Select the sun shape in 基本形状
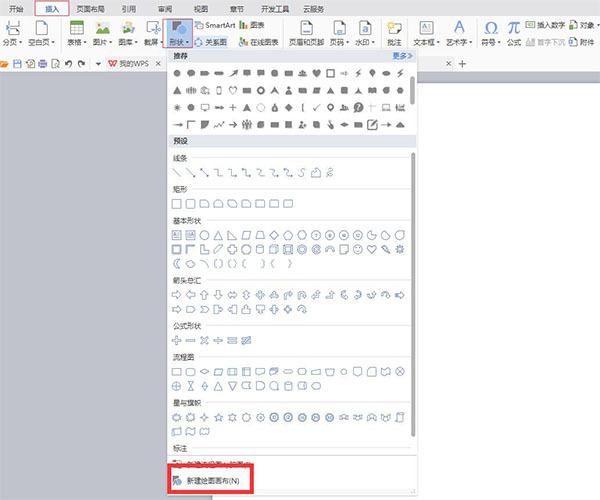The height and width of the screenshot is (500, 600). coord(399,249)
